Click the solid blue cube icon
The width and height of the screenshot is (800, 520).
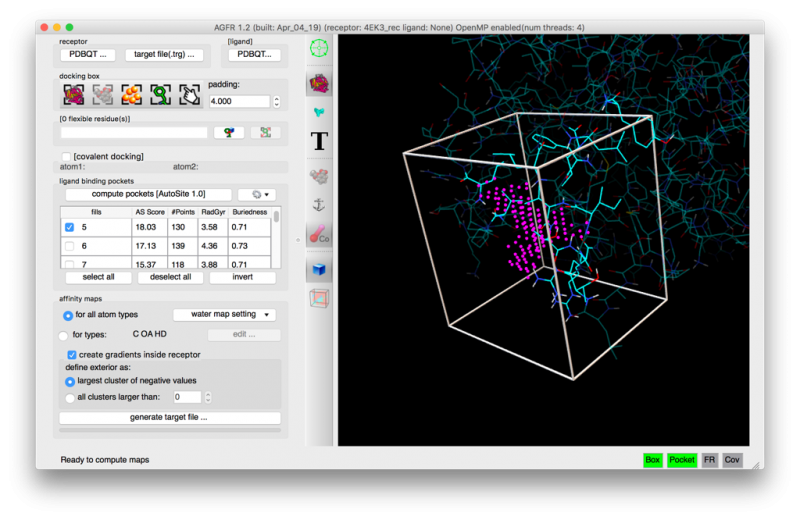[x=320, y=269]
